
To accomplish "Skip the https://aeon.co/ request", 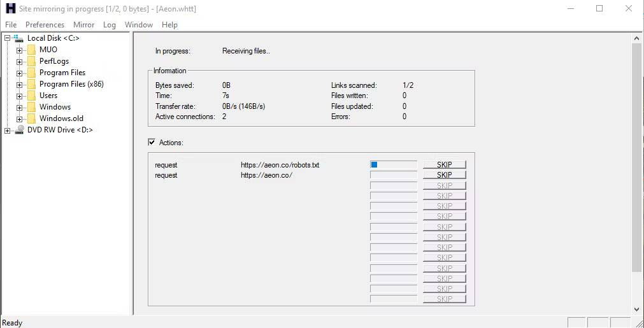I will [x=444, y=175].
